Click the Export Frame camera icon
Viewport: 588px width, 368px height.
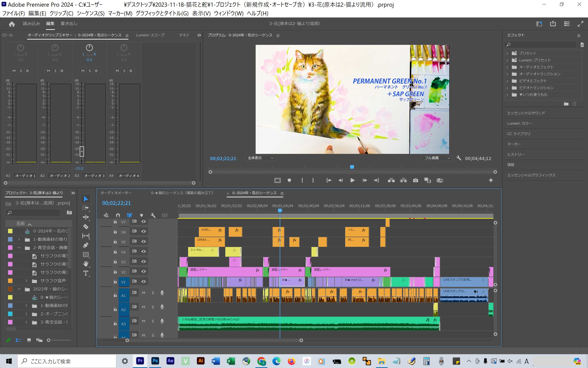point(416,180)
